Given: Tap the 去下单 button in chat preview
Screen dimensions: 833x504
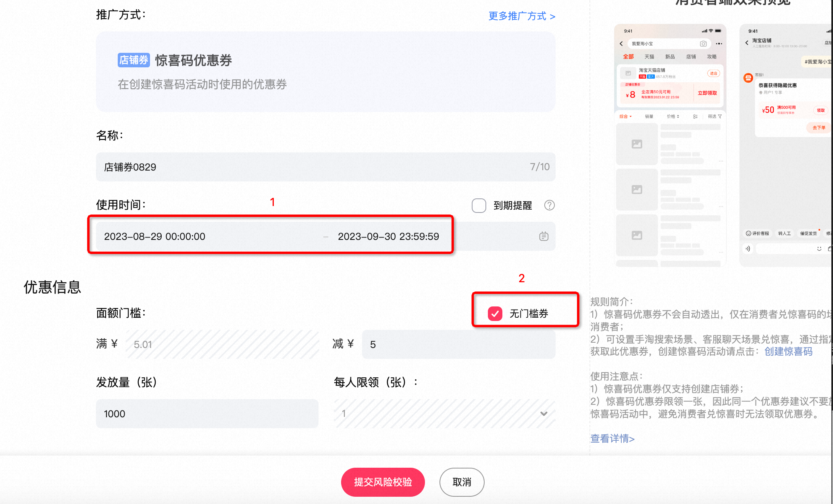Looking at the screenshot, I should pos(818,128).
